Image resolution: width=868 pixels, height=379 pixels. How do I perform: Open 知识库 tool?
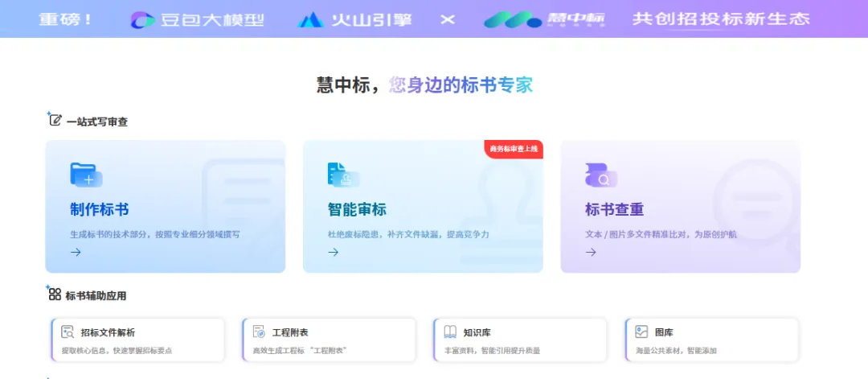pos(520,340)
